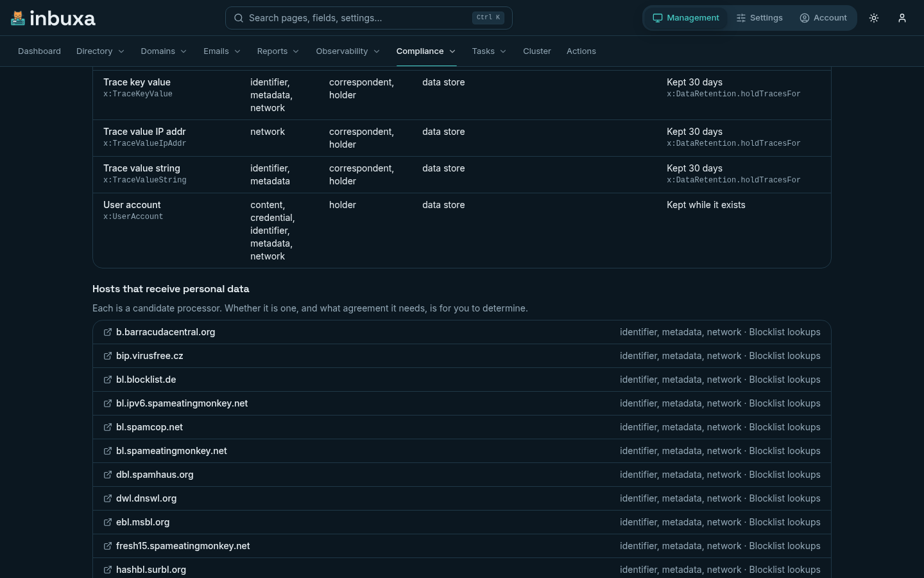Toggle the light/dark theme sun icon
Image resolution: width=924 pixels, height=578 pixels.
tap(874, 18)
